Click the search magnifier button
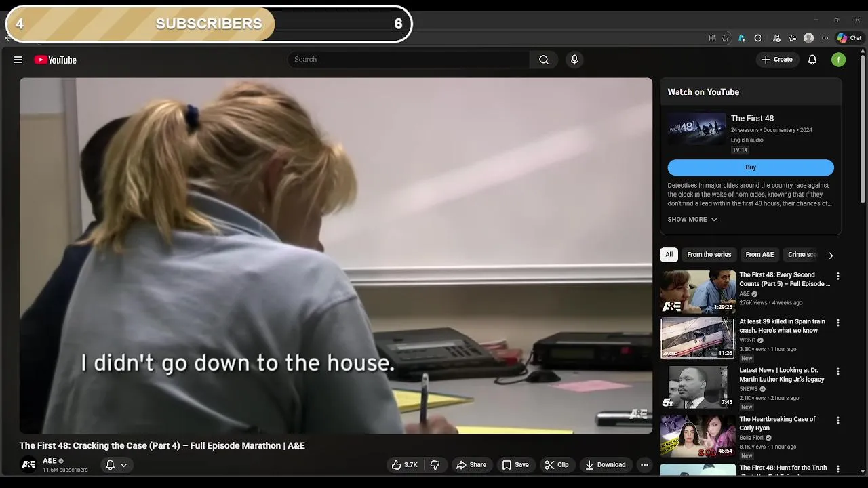 (544, 60)
